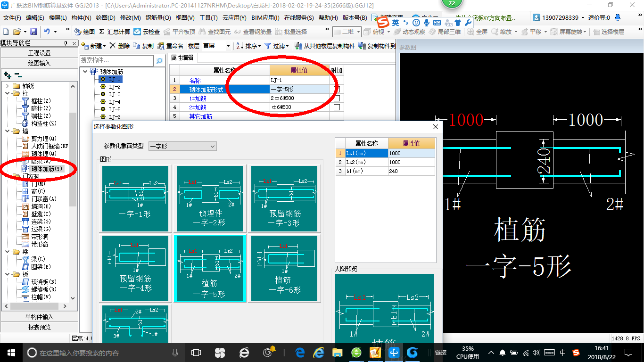
Task: Open 绘图 drawing mode in toolbar
Action: tap(84, 32)
